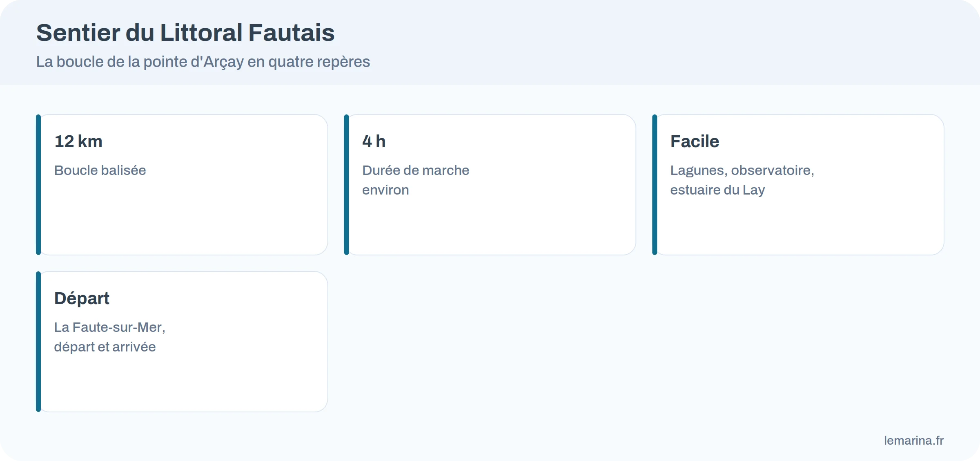
Task: Click the 'Boucle balisée' description
Action: pos(100,170)
